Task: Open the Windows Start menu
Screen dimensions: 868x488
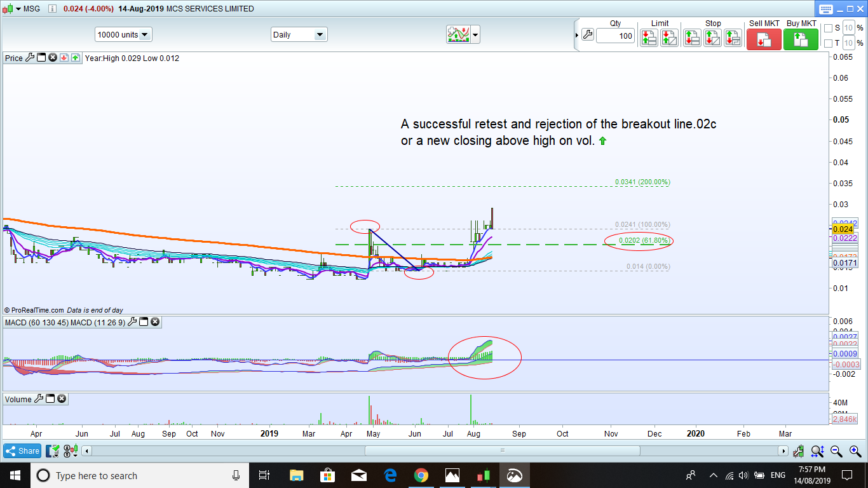Action: [14, 475]
